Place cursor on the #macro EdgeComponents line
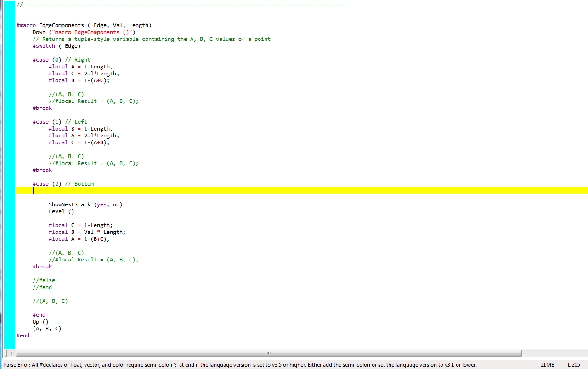588x369 pixels. point(84,25)
